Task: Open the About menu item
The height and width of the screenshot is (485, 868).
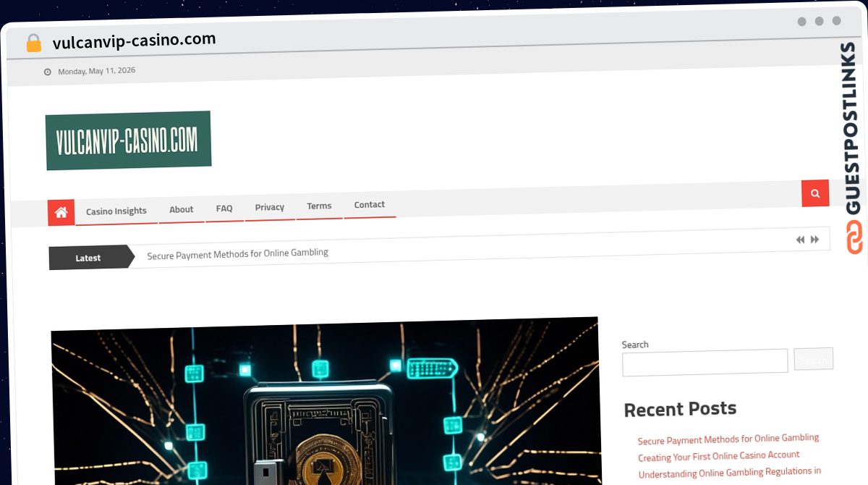Action: click(182, 209)
